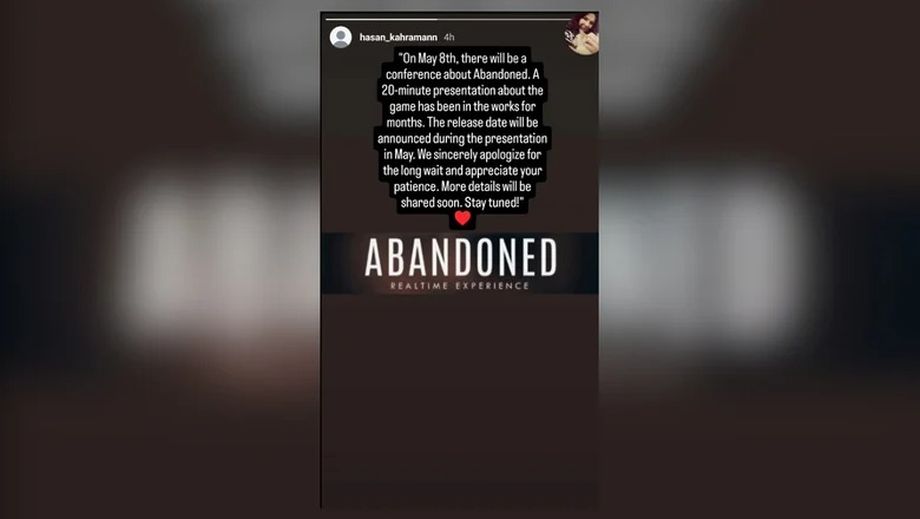Viewport: 920px width, 519px height.
Task: Select the ABANDONED title logo
Action: [461, 257]
